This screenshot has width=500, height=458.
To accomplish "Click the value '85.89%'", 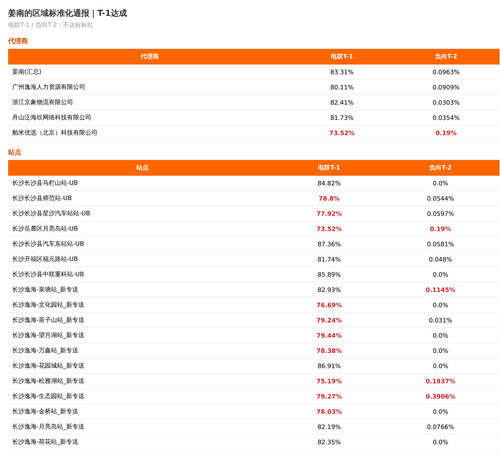I will pos(329,275).
